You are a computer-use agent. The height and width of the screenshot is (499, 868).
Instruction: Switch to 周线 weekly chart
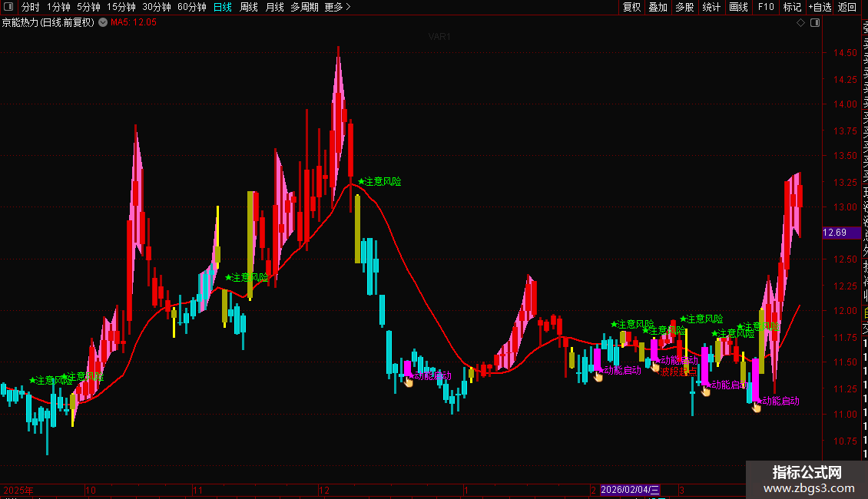pyautogui.click(x=249, y=7)
